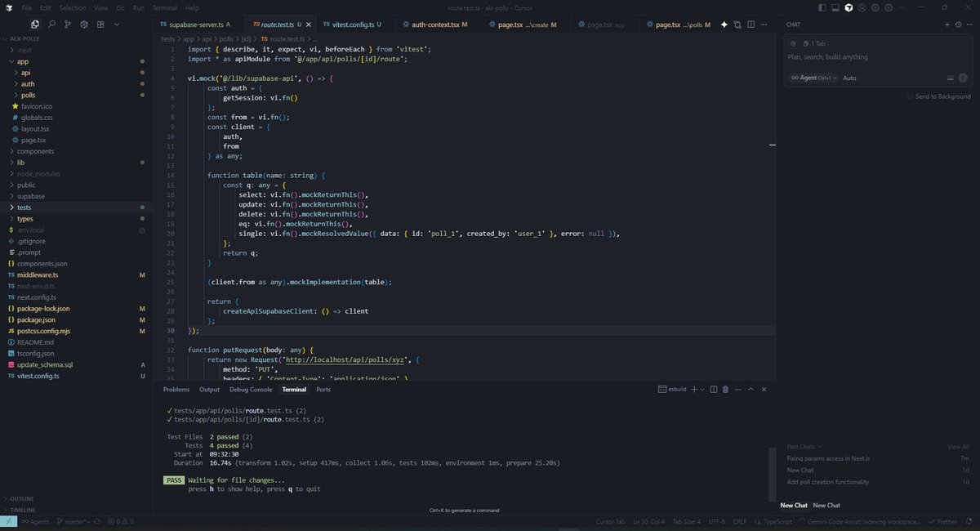This screenshot has width=980, height=531.
Task: Open update_schema.sql file in explorer
Action: pos(45,365)
